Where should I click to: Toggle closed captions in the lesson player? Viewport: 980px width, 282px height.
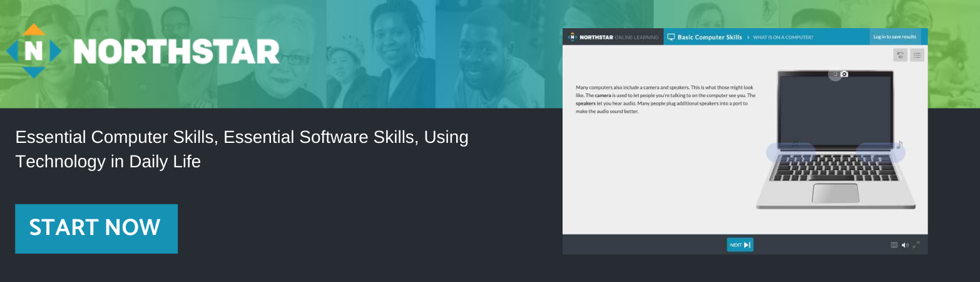pyautogui.click(x=894, y=245)
